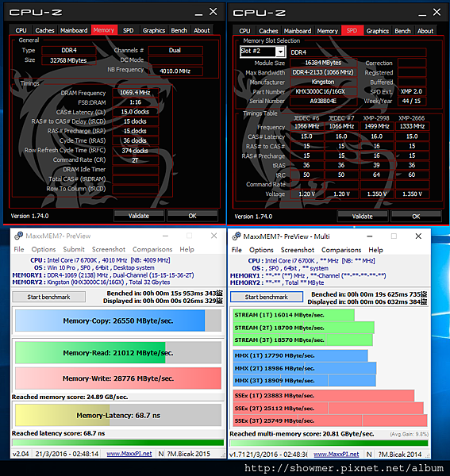Minimize the right CPU-Z window
Image resolution: width=450 pixels, height=476 pixels.
(422, 13)
